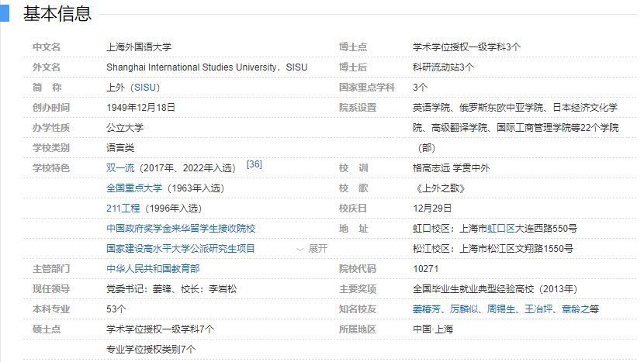Viewport: 644px width, 362px height.
Task: Go to the 中华人民共和国教育部 page
Action: click(153, 269)
